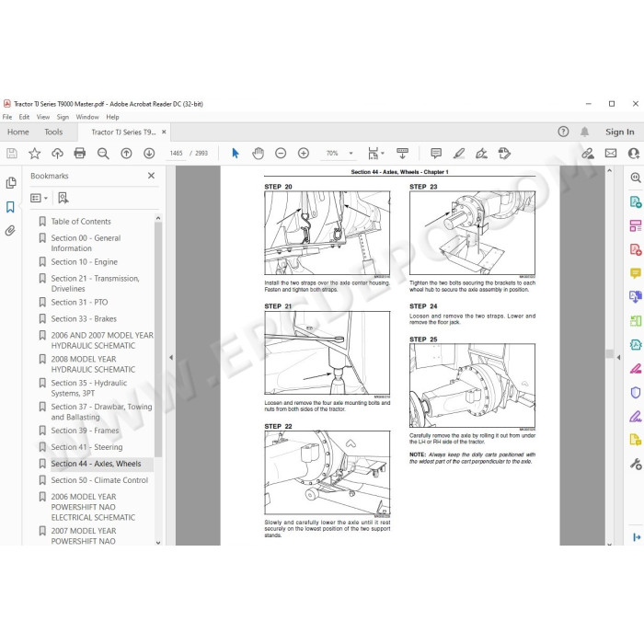
Task: Open the Help menu
Action: point(112,117)
